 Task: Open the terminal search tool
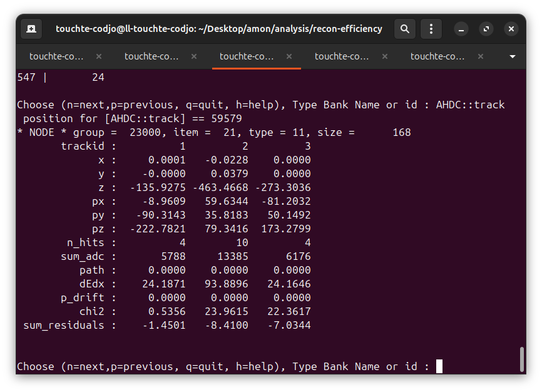click(405, 29)
